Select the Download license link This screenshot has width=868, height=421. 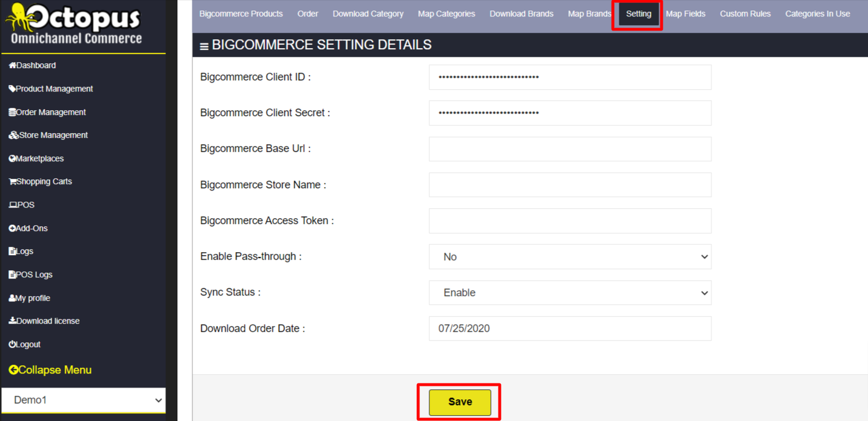48,321
